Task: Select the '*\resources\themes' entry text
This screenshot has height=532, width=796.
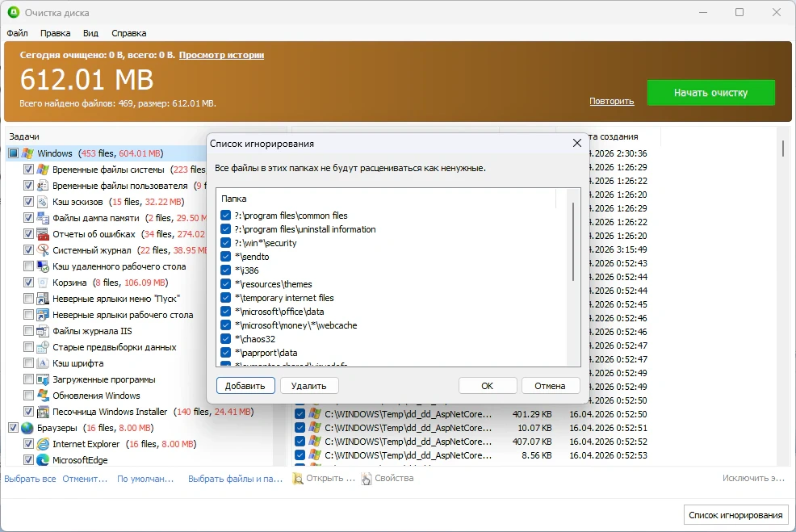Action: 273,284
